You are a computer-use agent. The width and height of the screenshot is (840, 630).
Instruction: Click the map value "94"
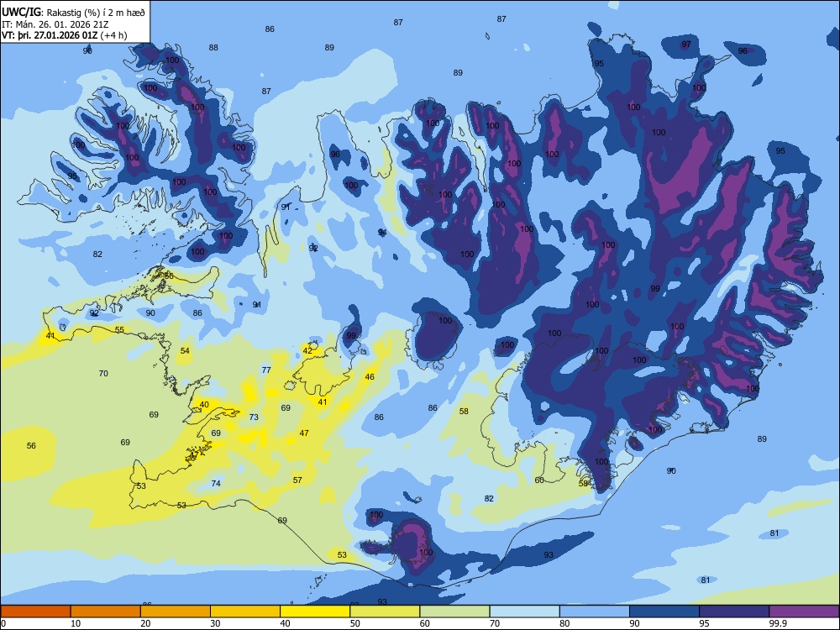pyautogui.click(x=382, y=232)
